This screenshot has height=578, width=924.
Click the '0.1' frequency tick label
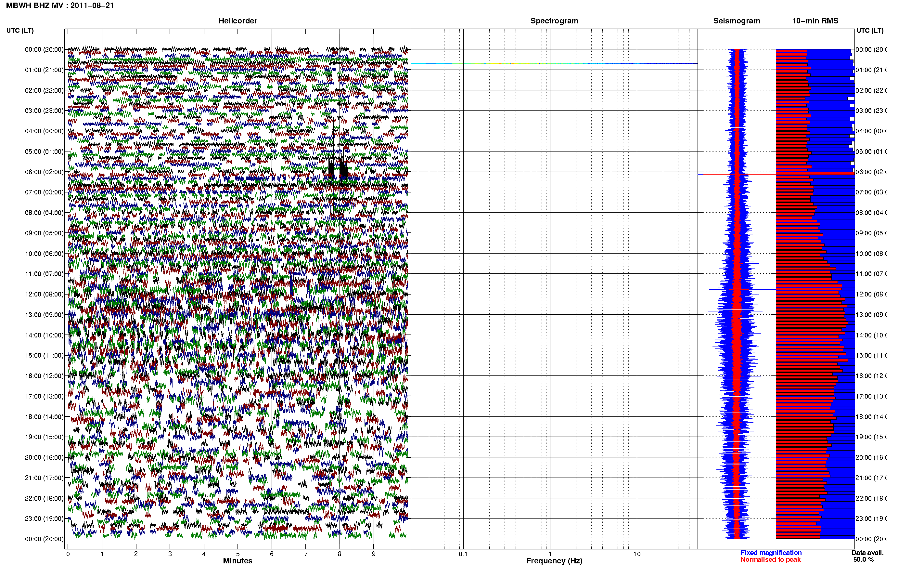point(463,554)
